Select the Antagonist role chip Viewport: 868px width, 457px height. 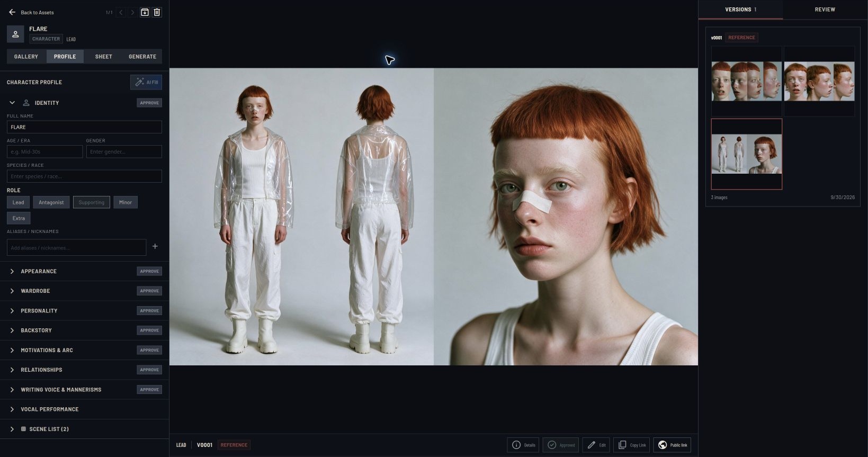[51, 202]
